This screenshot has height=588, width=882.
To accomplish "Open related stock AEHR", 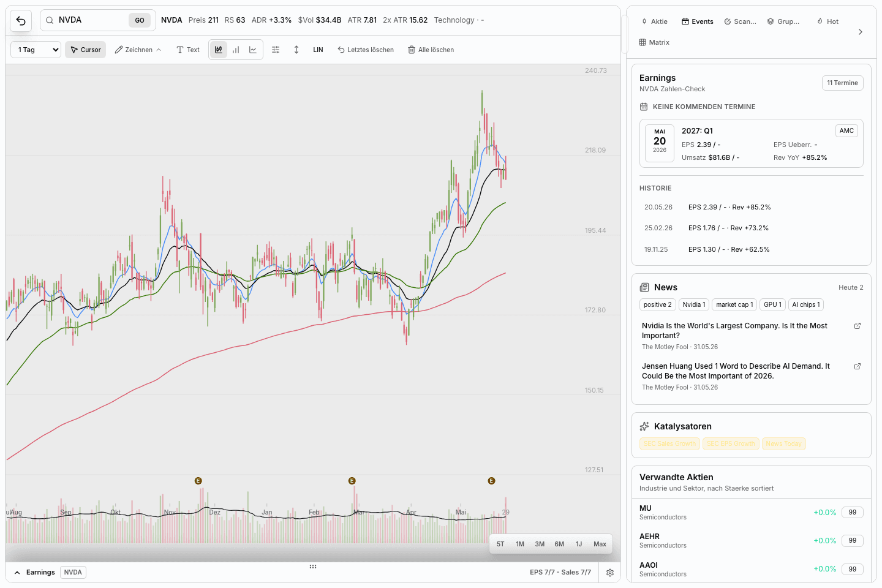I will 752,540.
